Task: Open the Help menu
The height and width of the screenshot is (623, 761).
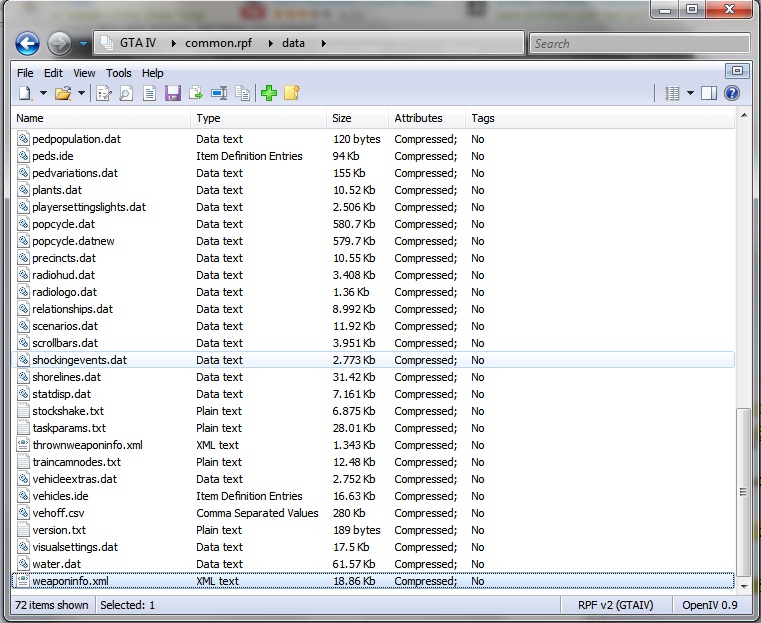Action: tap(152, 73)
